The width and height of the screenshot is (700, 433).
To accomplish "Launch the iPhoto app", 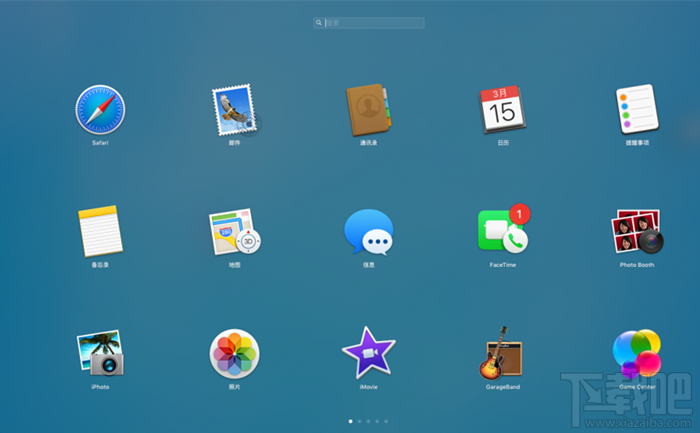I will click(x=100, y=353).
